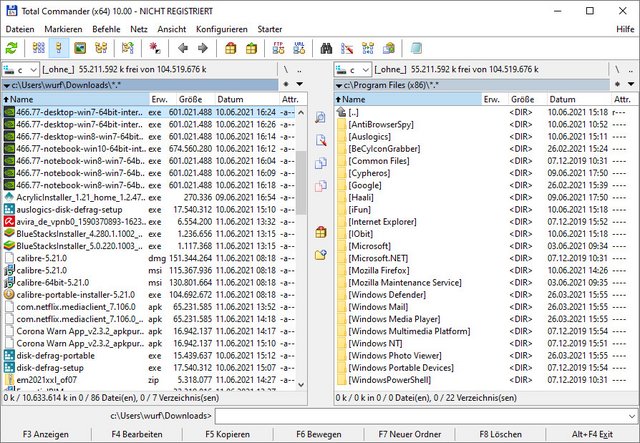Open the synchronize directories toolbar icon

(368, 49)
